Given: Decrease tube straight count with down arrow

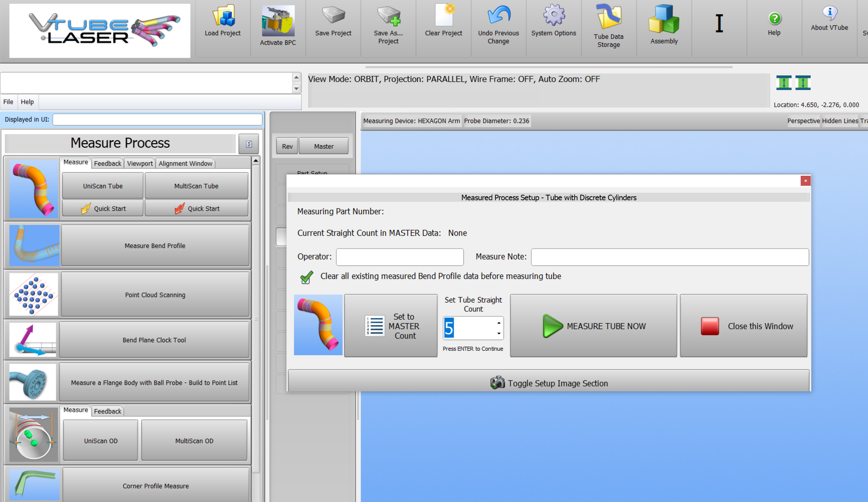Looking at the screenshot, I should [x=498, y=333].
